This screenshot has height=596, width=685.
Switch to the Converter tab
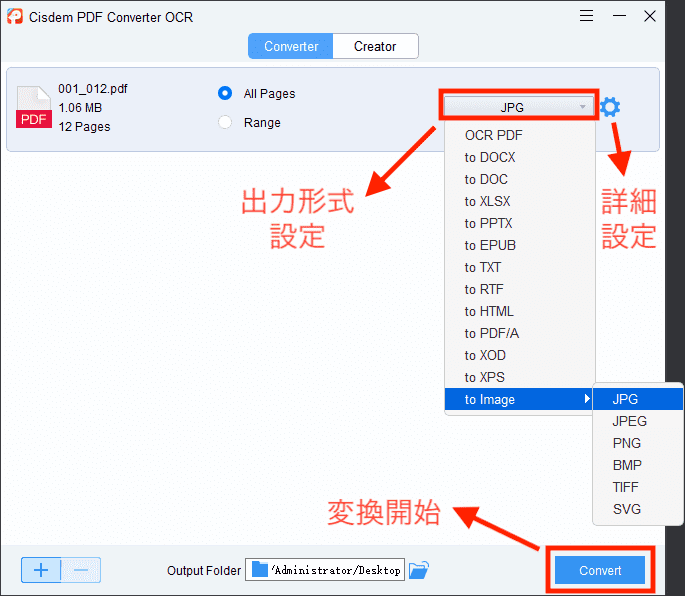click(291, 46)
